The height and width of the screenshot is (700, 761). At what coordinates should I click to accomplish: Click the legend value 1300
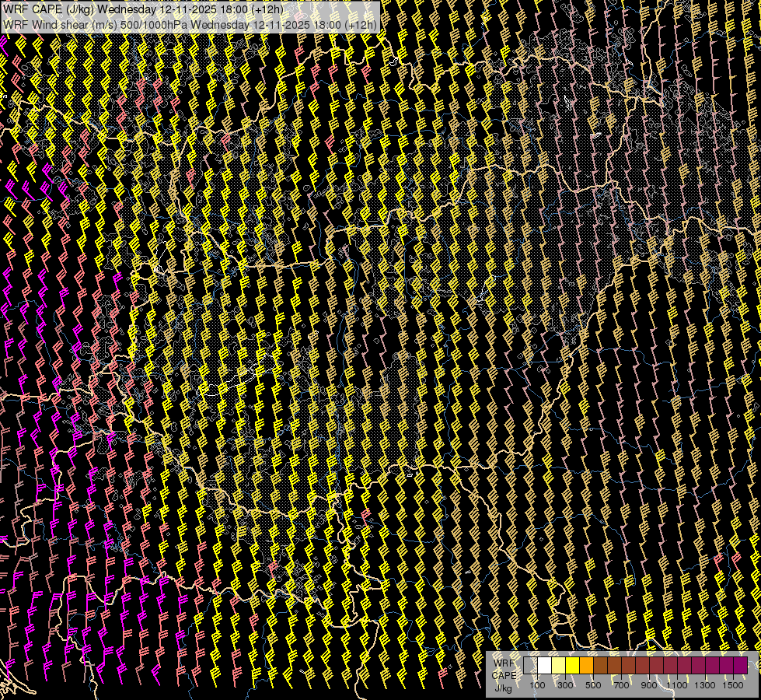click(705, 685)
